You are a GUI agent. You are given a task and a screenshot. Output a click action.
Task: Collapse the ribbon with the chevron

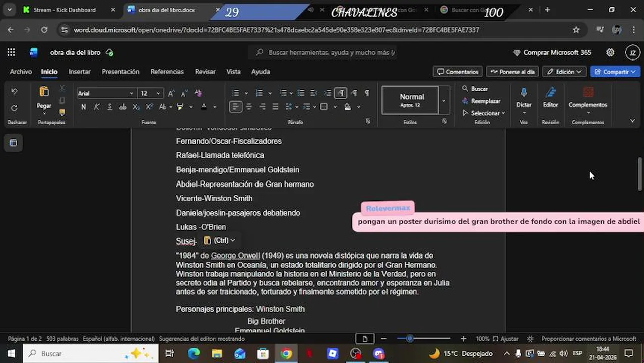632,121
